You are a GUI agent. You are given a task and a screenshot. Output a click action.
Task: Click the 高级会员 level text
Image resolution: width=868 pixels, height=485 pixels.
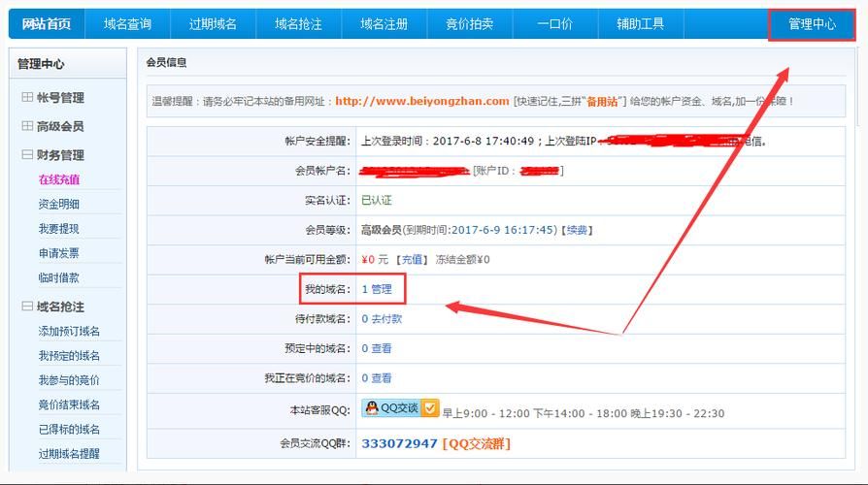(381, 230)
